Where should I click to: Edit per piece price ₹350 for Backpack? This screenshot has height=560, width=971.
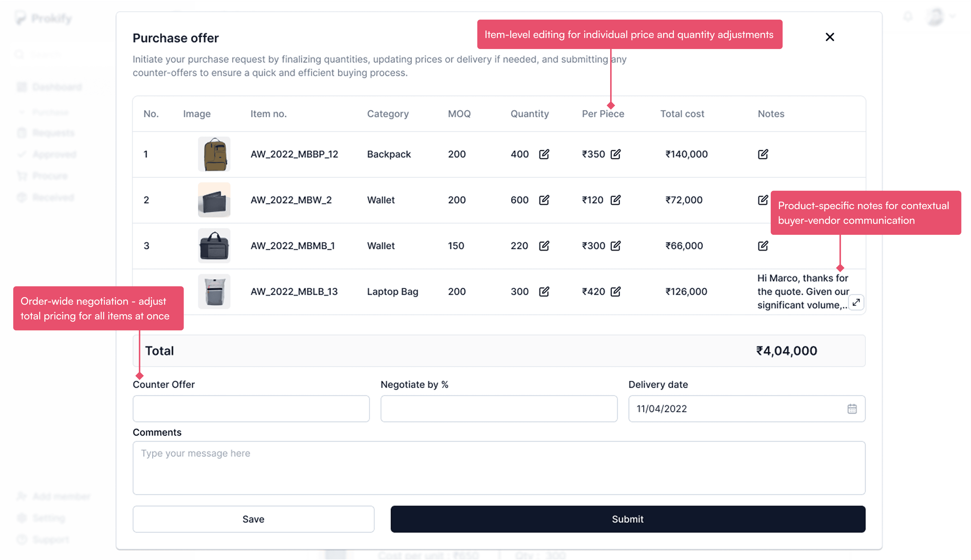(x=616, y=154)
